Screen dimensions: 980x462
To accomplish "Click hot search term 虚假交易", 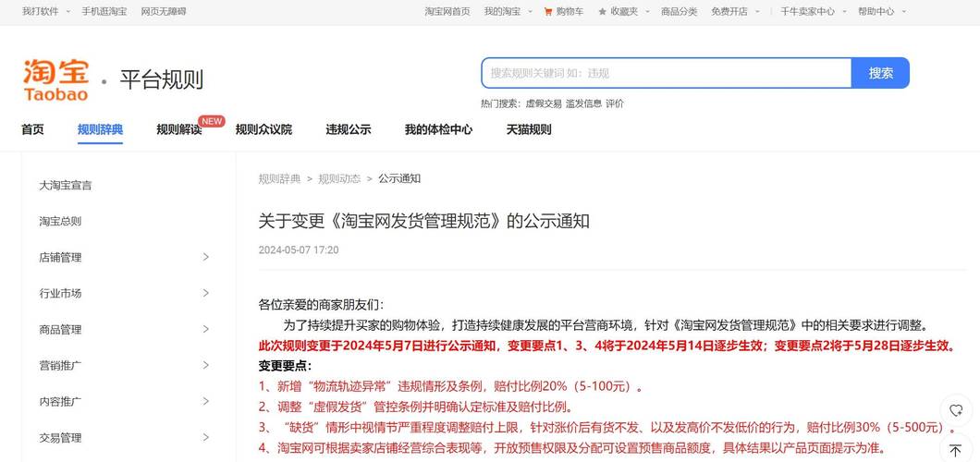I will pyautogui.click(x=543, y=103).
